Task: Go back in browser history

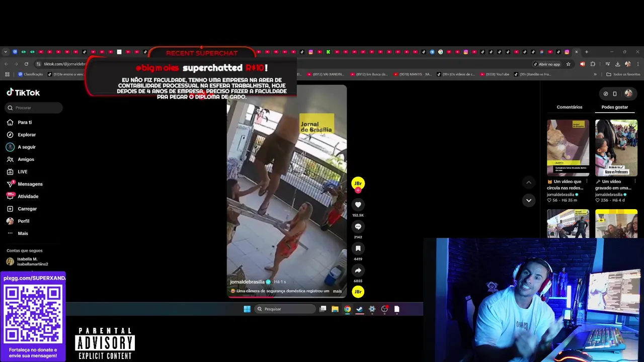Action: 6,64
